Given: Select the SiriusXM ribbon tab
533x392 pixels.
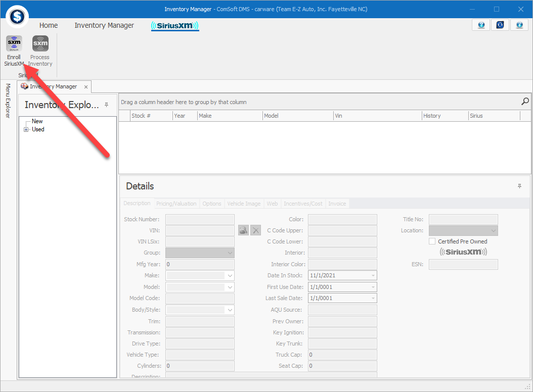Looking at the screenshot, I should click(175, 26).
